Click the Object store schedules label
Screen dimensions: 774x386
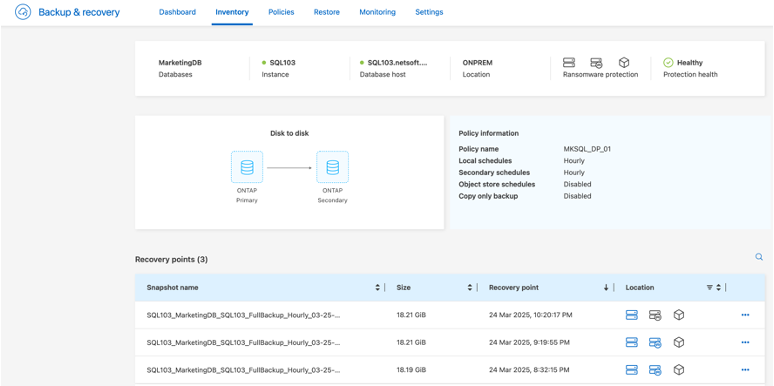pyautogui.click(x=497, y=184)
